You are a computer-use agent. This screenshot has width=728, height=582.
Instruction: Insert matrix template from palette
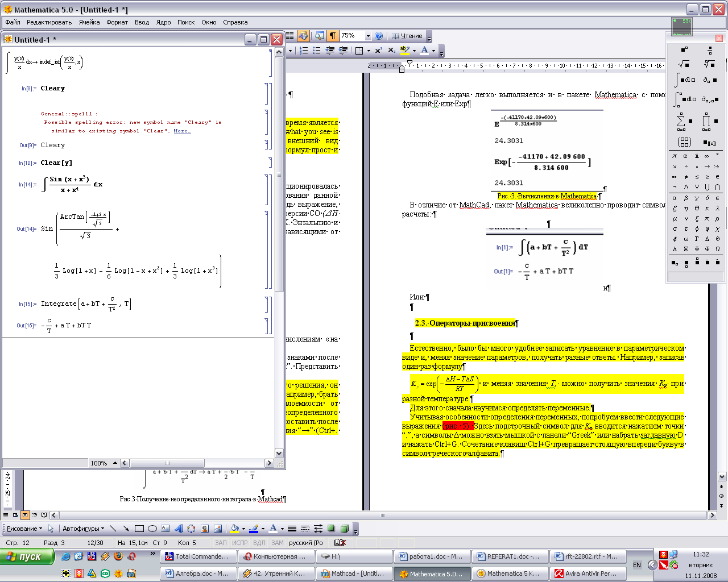(684, 142)
